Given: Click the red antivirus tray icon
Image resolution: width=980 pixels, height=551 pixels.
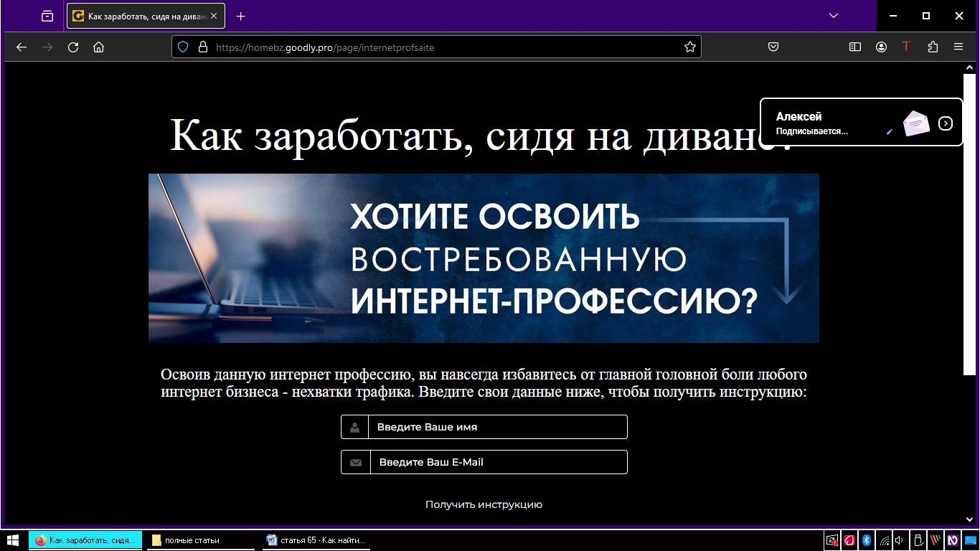Looking at the screenshot, I should [849, 540].
